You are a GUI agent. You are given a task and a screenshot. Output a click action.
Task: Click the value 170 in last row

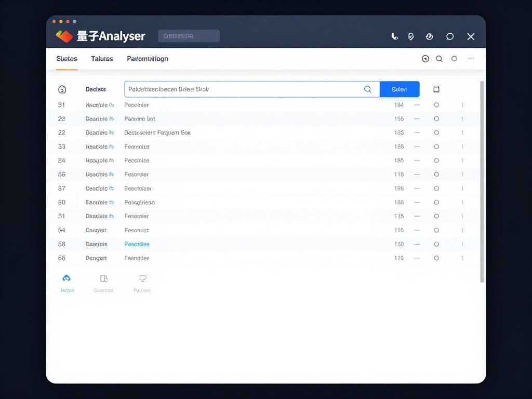399,258
